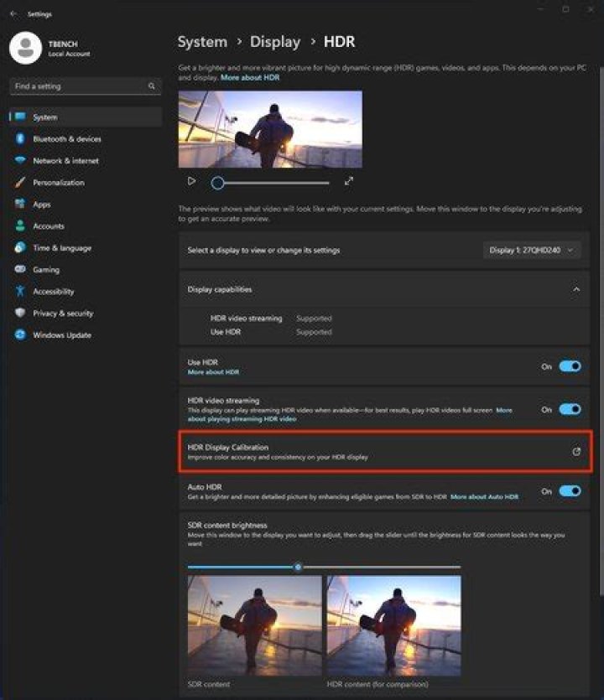Collapse the Display capabilities section
Screen dimensions: 604x700
[x=576, y=289]
